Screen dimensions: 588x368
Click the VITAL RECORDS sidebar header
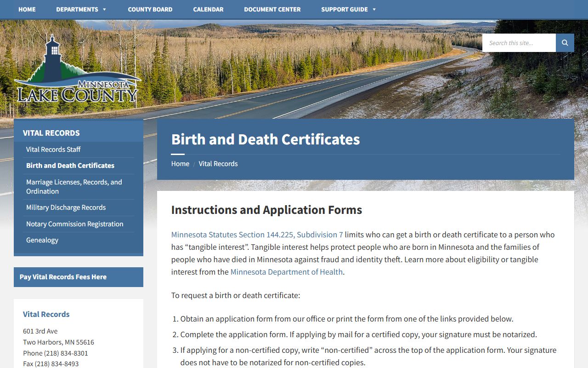[x=51, y=133]
